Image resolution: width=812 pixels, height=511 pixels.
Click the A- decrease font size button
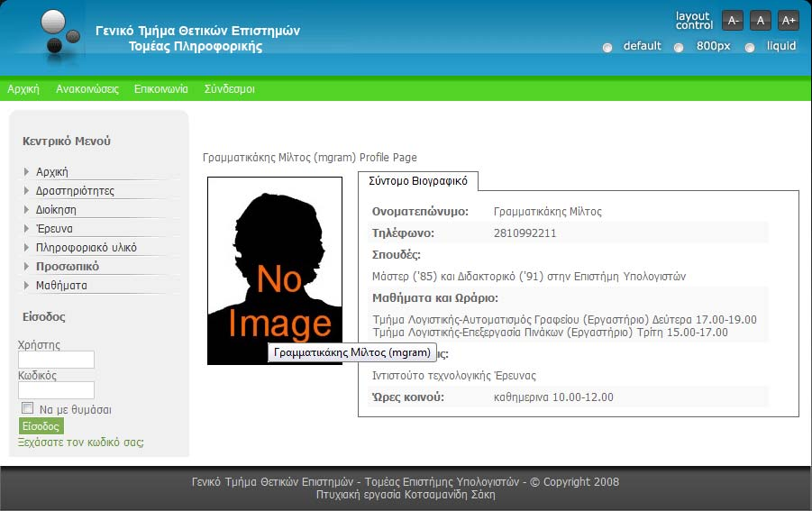click(x=733, y=21)
